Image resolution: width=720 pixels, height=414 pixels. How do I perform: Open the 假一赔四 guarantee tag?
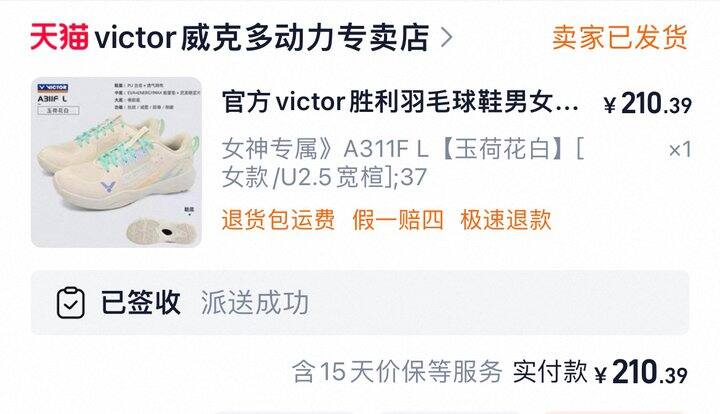point(398,219)
